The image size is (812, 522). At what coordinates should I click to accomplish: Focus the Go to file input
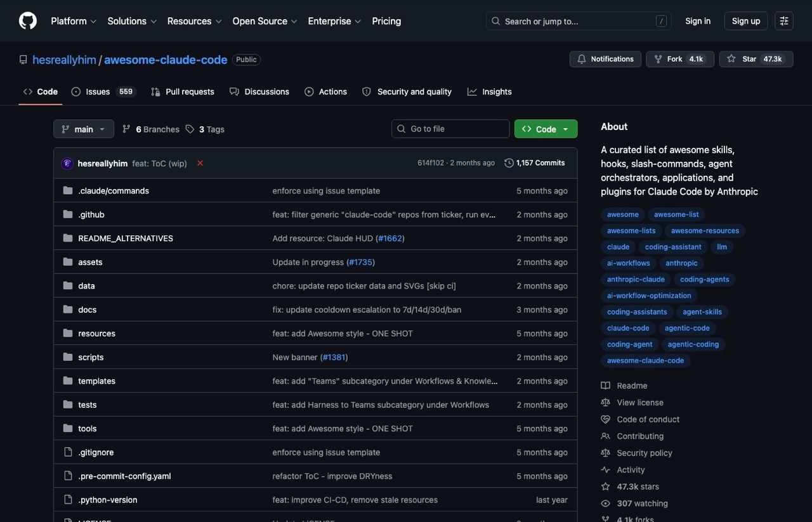450,129
